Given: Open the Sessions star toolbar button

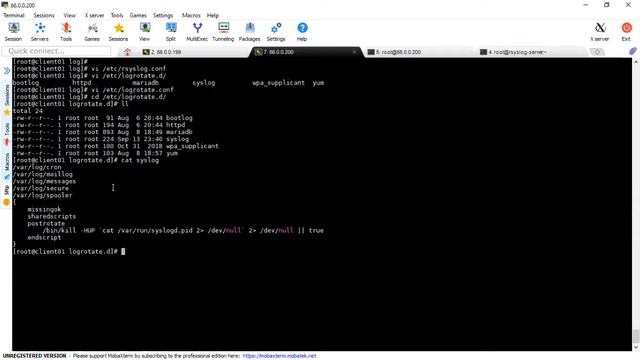Looking at the screenshot, I should coord(118,32).
